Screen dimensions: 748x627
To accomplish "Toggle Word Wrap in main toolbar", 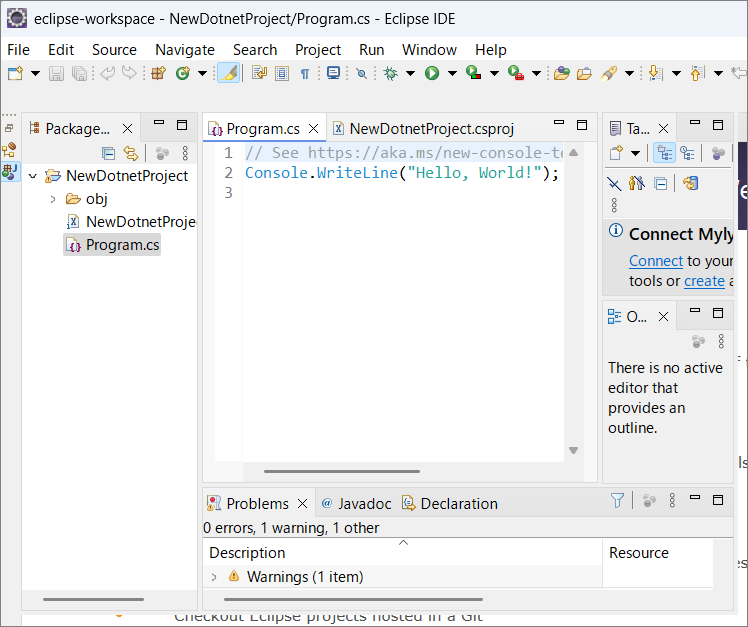I will coord(260,73).
